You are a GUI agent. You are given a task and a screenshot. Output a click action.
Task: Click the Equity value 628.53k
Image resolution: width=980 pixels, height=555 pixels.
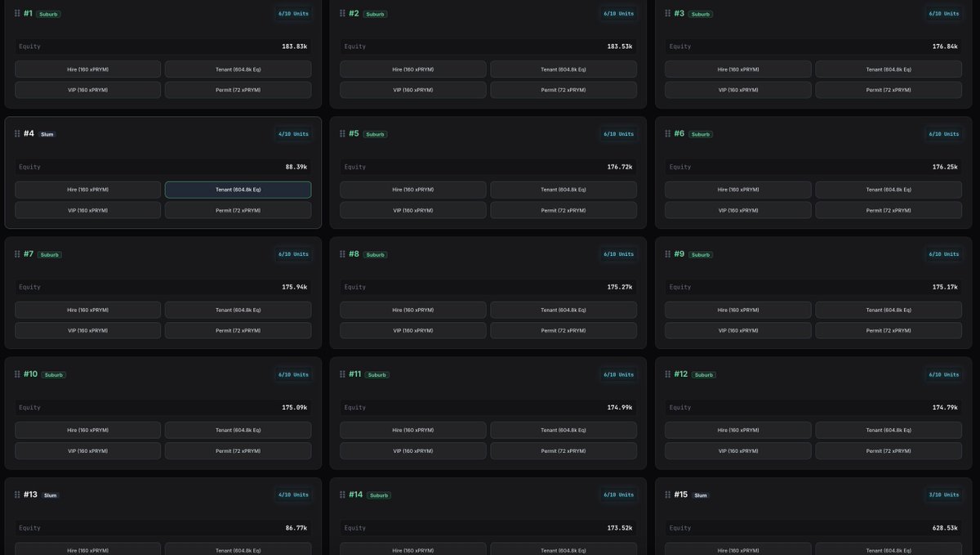[x=945, y=528]
